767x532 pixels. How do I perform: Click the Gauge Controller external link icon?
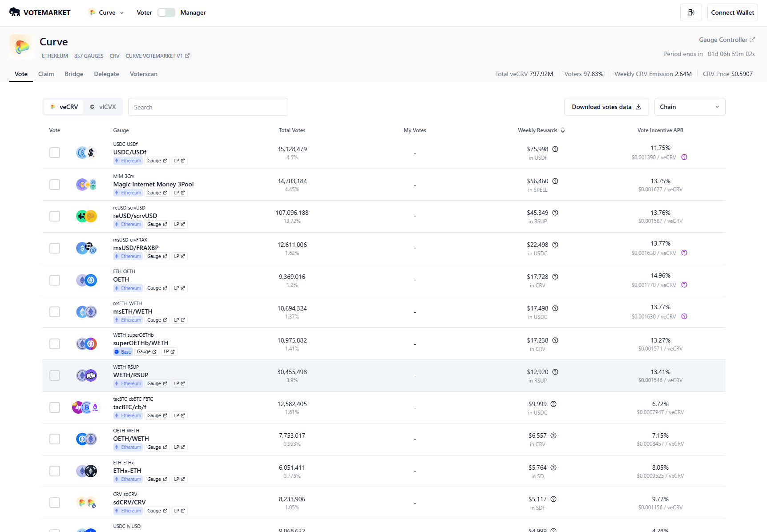click(752, 40)
